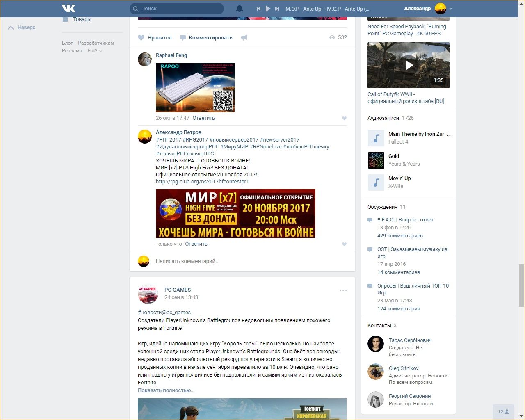
Task: Reply to Raphael Feng's comment
Action: (204, 118)
